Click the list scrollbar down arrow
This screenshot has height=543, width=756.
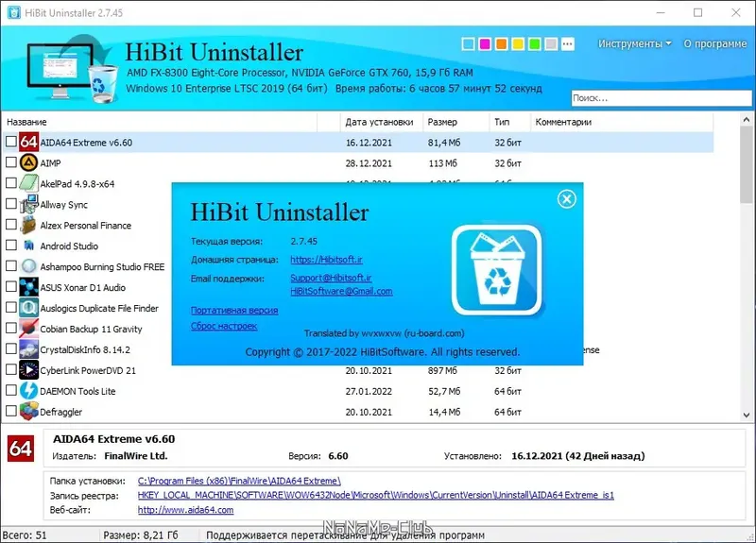tap(747, 415)
